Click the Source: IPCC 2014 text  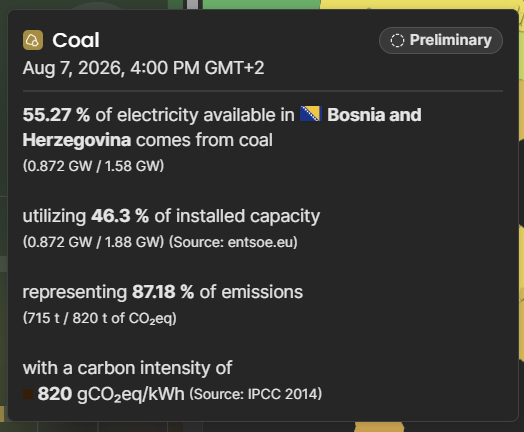(256, 394)
